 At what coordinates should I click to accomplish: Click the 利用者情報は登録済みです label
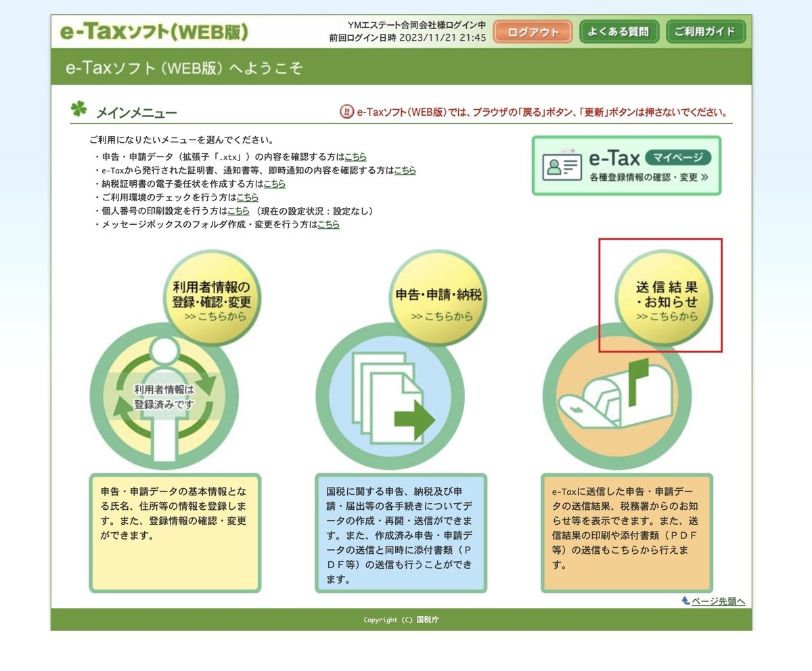164,397
